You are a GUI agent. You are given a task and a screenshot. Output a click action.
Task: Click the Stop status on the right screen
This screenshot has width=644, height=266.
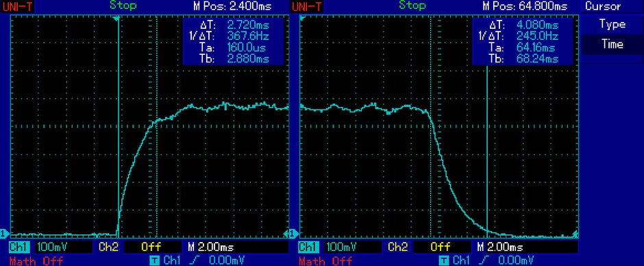point(412,5)
